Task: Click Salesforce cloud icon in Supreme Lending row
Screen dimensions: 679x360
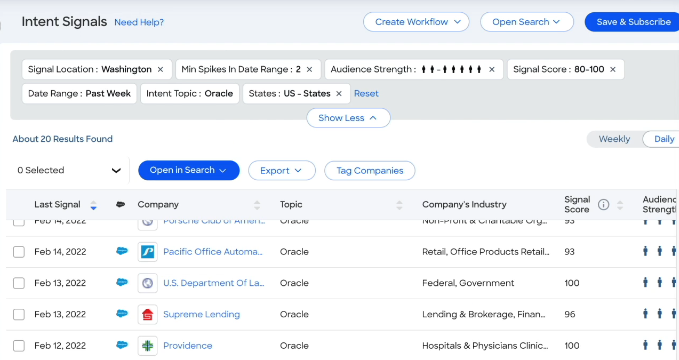Action: tap(122, 313)
